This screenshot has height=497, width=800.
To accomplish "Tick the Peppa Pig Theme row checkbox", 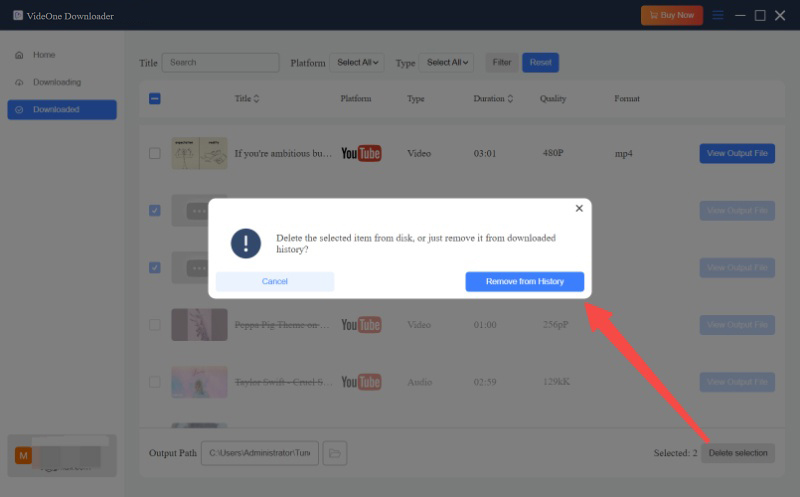I will 154,325.
